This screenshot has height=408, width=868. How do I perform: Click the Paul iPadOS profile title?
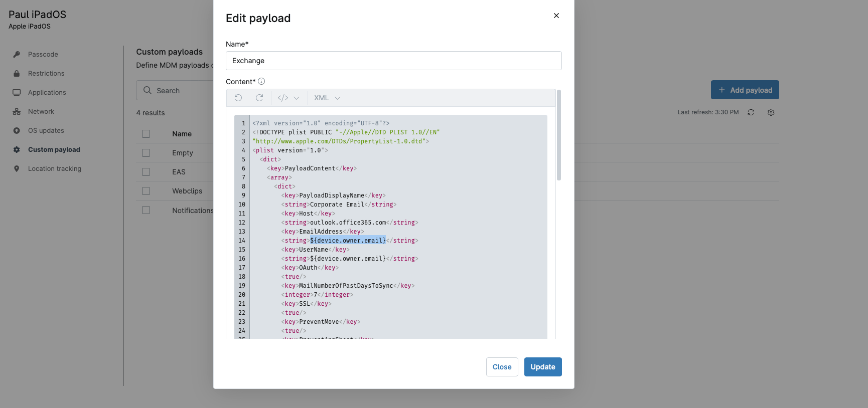[x=37, y=15]
